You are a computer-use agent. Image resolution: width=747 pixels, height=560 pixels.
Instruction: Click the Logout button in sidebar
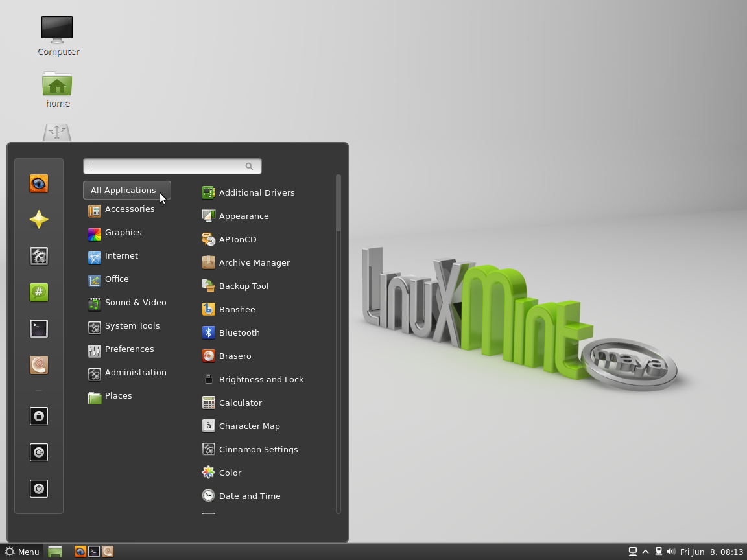point(39,452)
